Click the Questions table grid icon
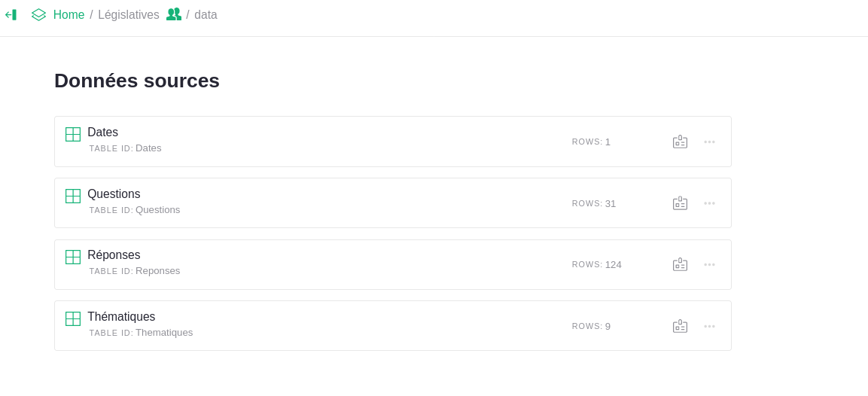868x396 pixels. (73, 196)
